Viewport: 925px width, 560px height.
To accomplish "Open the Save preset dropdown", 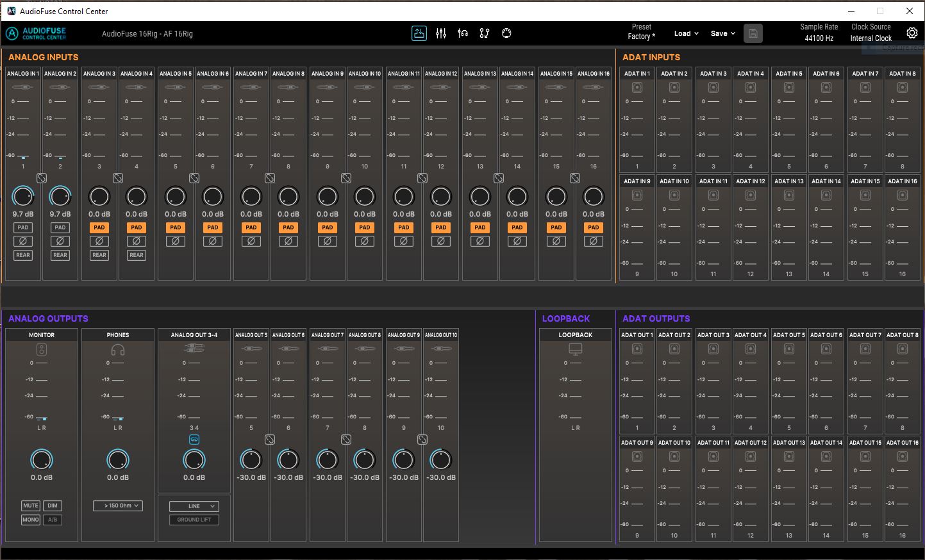I will pyautogui.click(x=722, y=33).
